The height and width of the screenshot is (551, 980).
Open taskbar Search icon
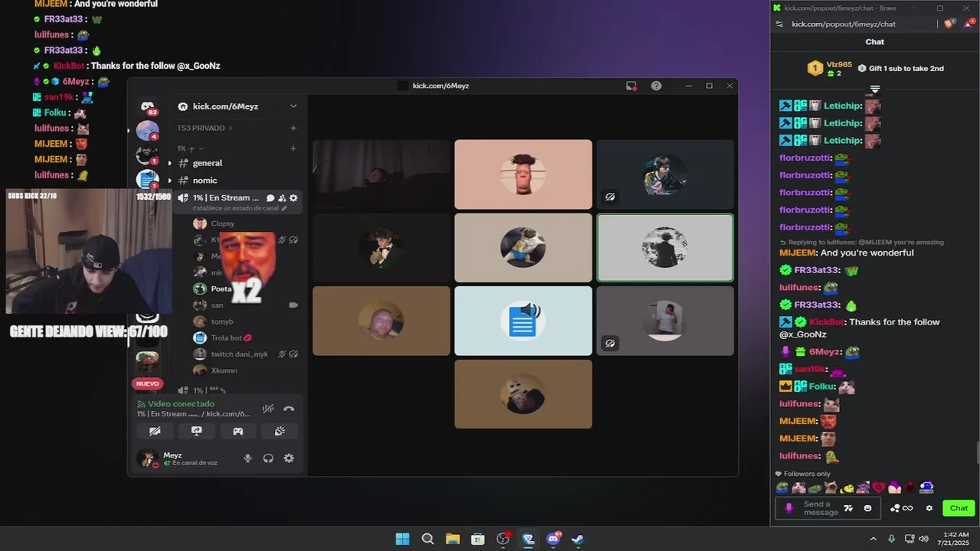click(427, 539)
